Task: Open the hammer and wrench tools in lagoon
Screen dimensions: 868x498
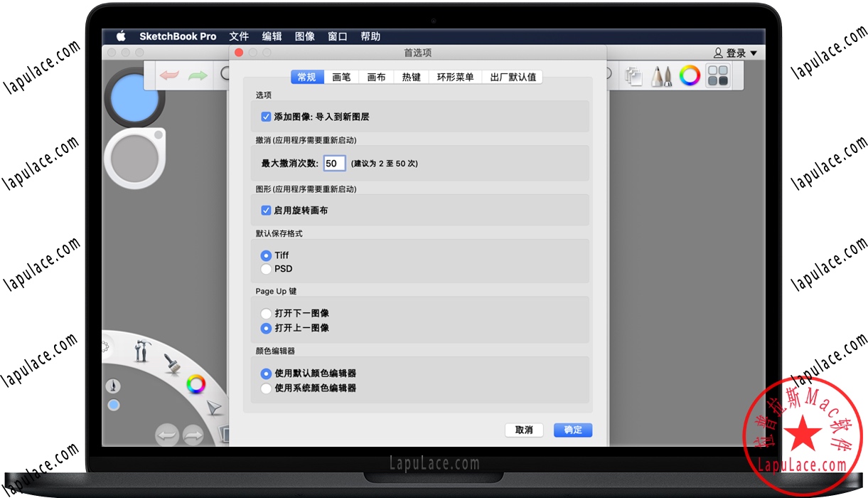Action: tap(141, 350)
